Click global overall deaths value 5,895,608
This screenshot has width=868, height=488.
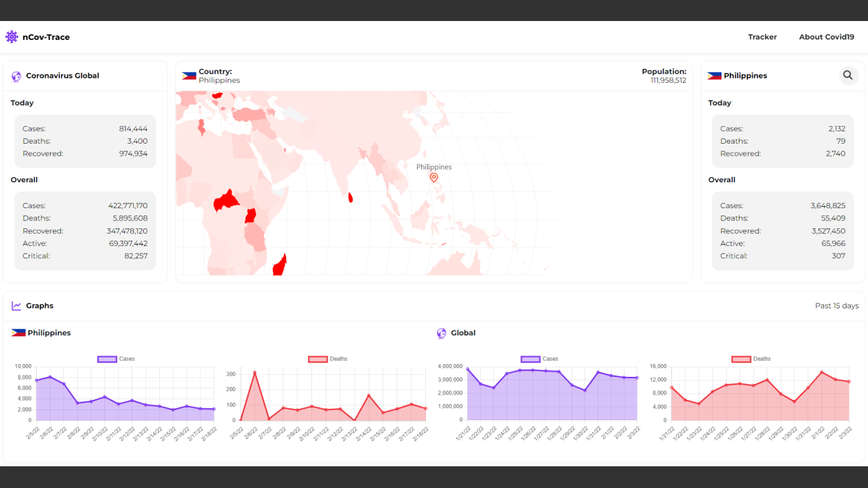[130, 218]
